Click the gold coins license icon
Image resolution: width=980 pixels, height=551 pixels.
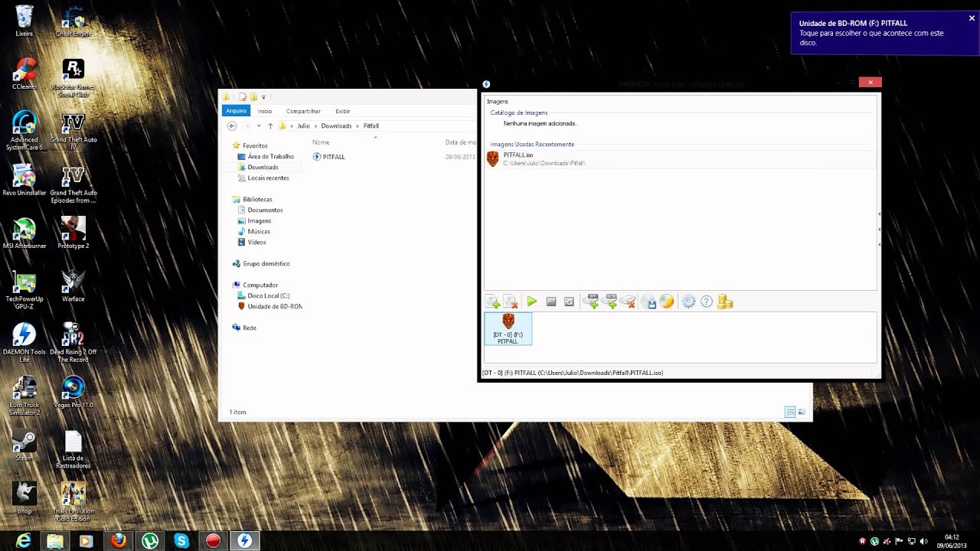tap(725, 302)
